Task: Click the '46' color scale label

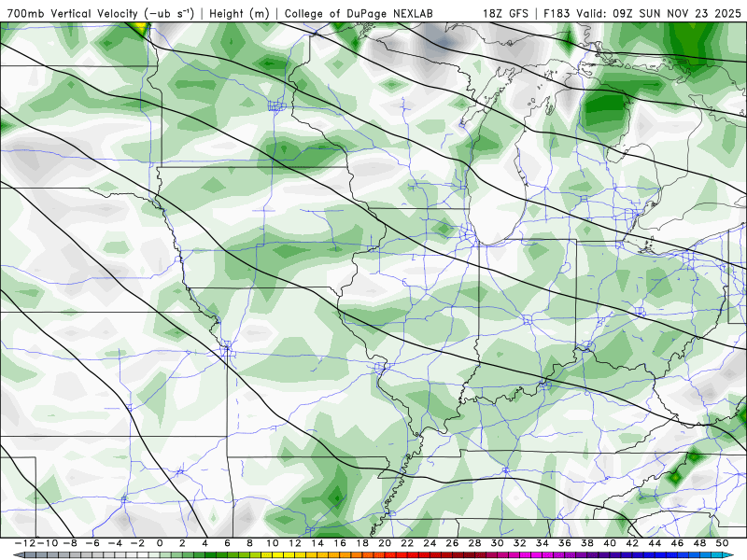Action: (677, 543)
